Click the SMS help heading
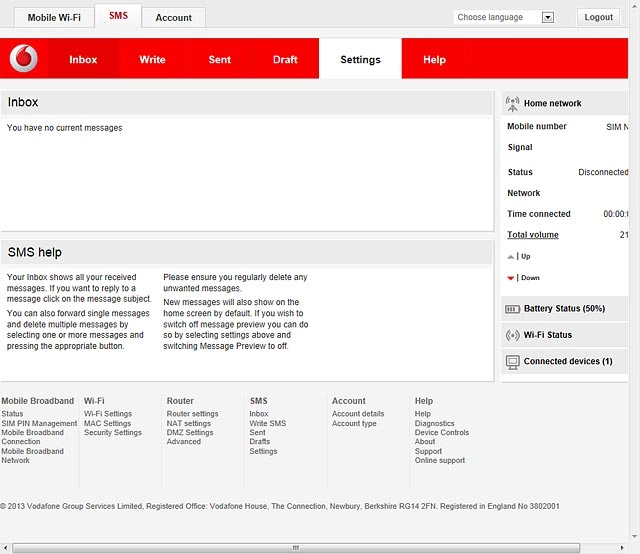This screenshot has width=640, height=554. click(35, 252)
